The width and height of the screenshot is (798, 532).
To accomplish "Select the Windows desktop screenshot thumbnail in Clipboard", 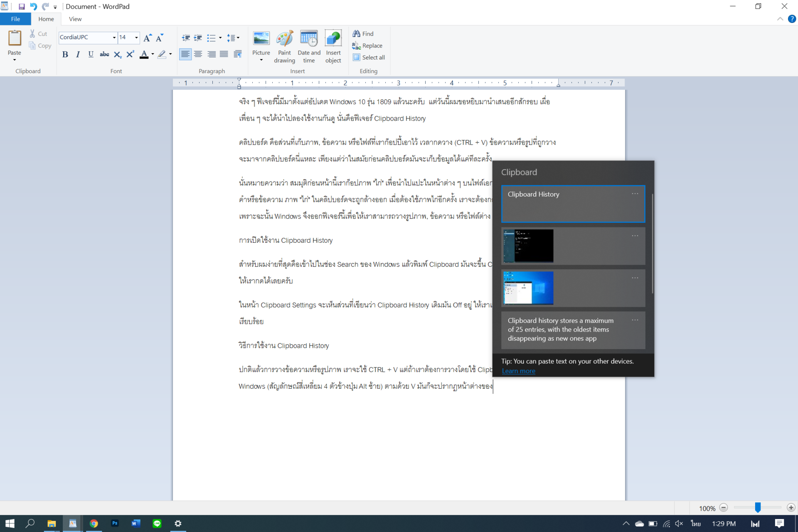I will click(528, 288).
